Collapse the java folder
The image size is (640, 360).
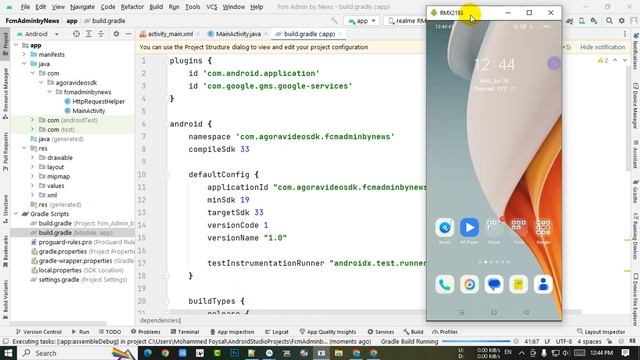pyautogui.click(x=24, y=64)
